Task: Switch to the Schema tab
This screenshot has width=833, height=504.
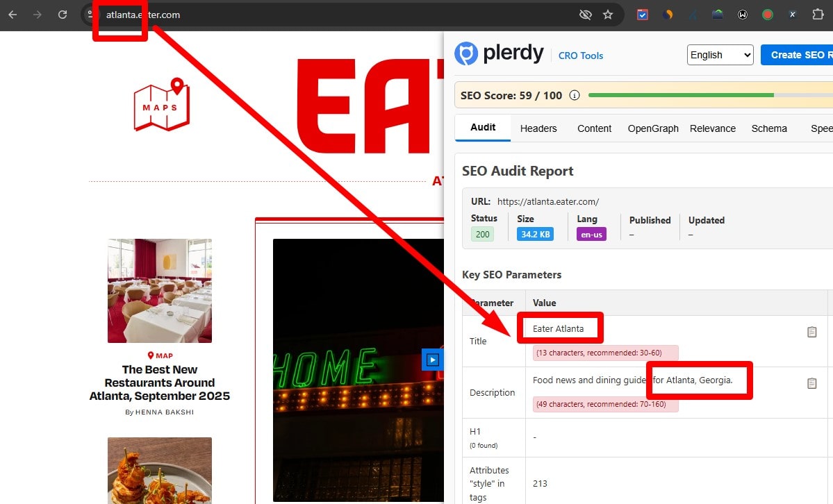Action: coord(769,128)
